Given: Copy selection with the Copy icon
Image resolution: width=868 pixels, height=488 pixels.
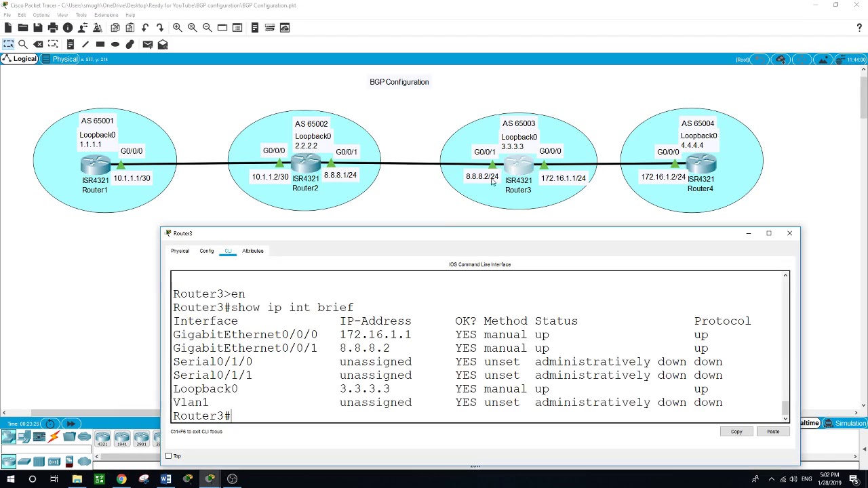Looking at the screenshot, I should pyautogui.click(x=115, y=28).
